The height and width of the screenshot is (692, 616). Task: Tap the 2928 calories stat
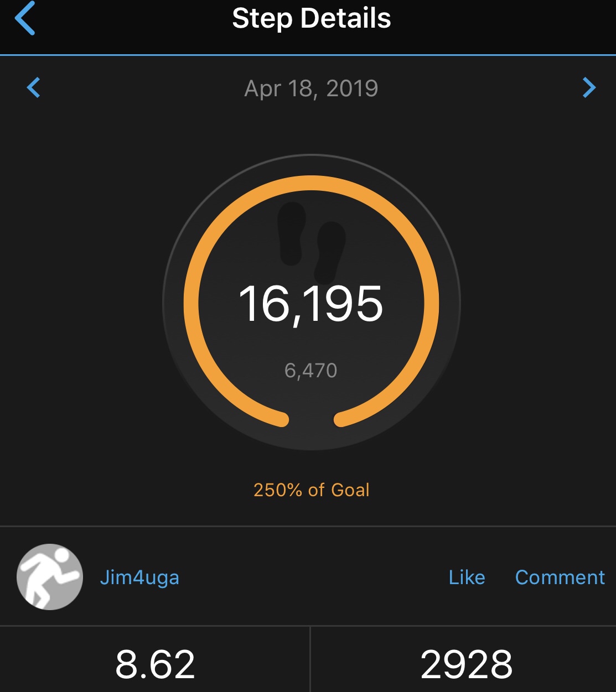466,664
